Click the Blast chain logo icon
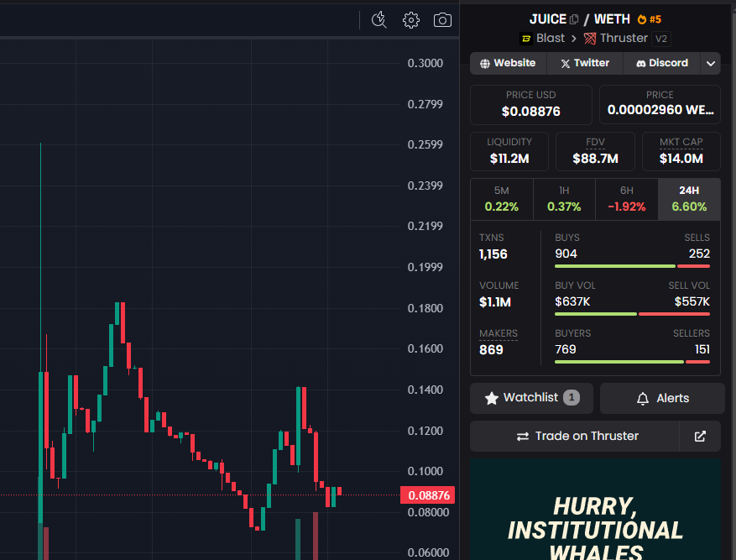The height and width of the screenshot is (560, 736). pos(526,39)
